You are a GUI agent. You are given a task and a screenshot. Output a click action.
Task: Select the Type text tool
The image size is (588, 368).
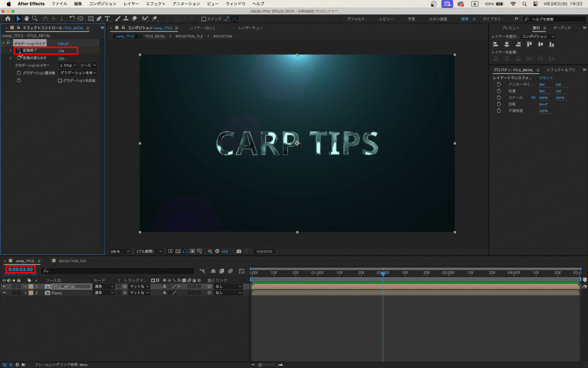click(107, 19)
